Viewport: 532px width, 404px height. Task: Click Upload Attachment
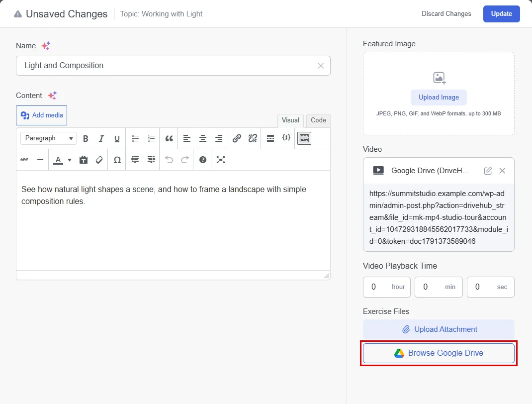[439, 329]
